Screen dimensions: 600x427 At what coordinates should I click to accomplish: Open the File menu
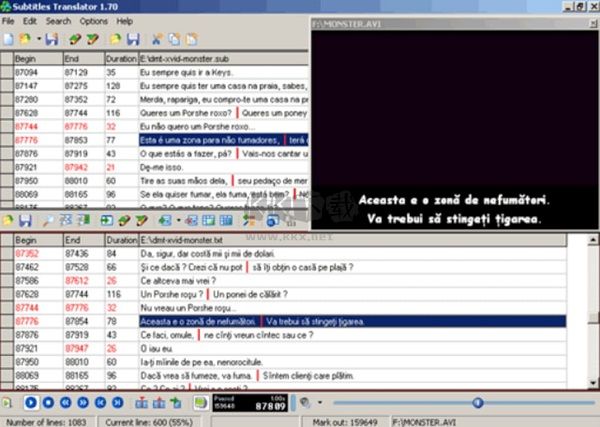[9, 21]
